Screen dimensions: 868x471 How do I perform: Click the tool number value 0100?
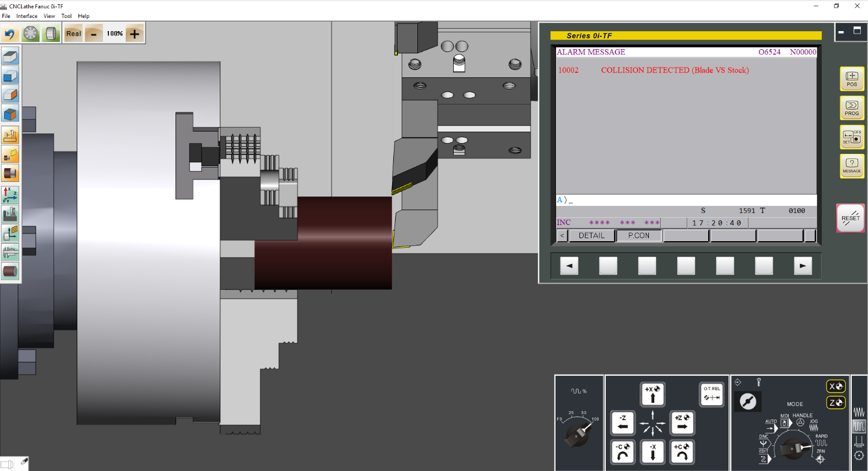[x=797, y=211]
